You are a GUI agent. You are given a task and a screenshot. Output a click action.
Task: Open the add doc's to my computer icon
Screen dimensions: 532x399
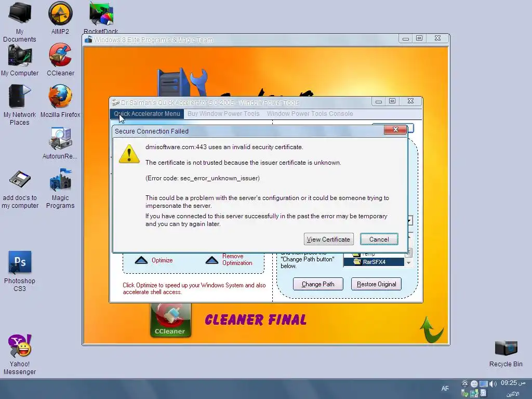20,189
